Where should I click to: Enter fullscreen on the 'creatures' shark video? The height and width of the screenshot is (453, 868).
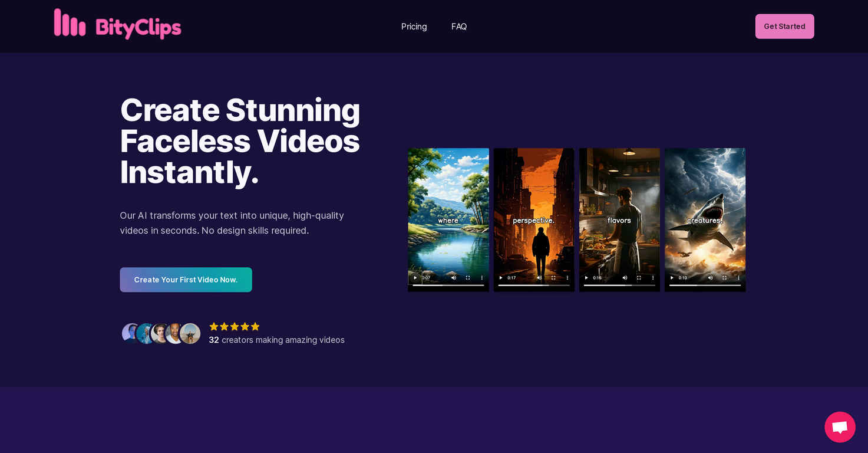724,277
